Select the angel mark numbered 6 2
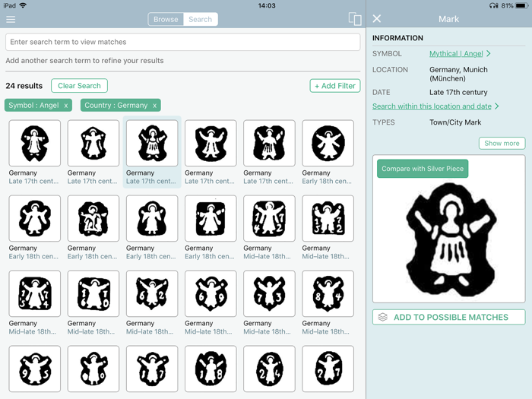532x399 pixels. (152, 294)
